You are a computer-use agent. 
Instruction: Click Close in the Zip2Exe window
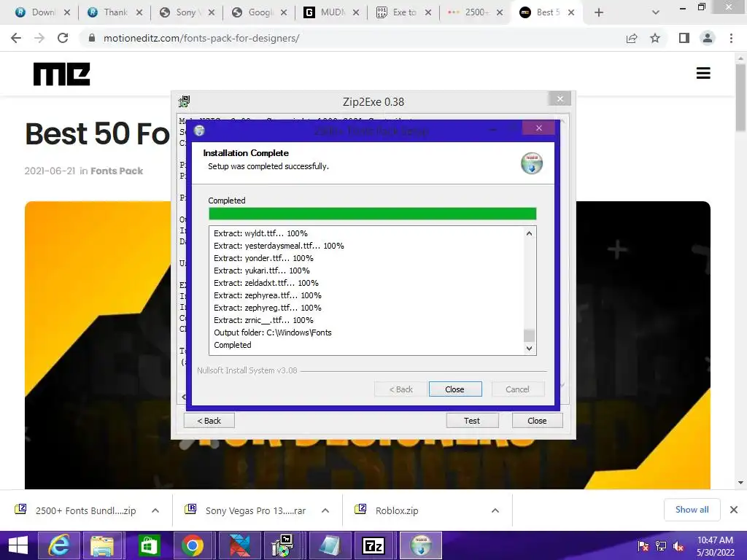537,421
